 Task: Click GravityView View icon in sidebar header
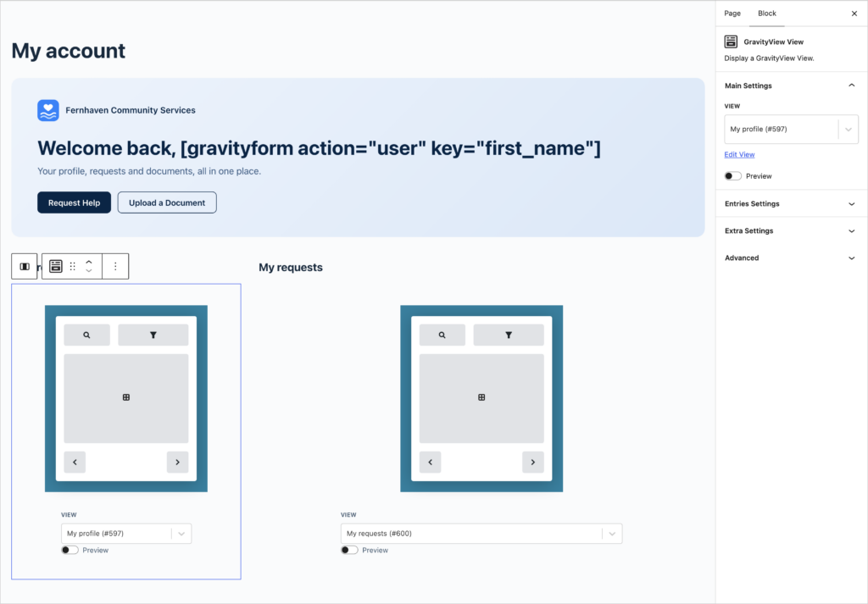click(x=731, y=42)
